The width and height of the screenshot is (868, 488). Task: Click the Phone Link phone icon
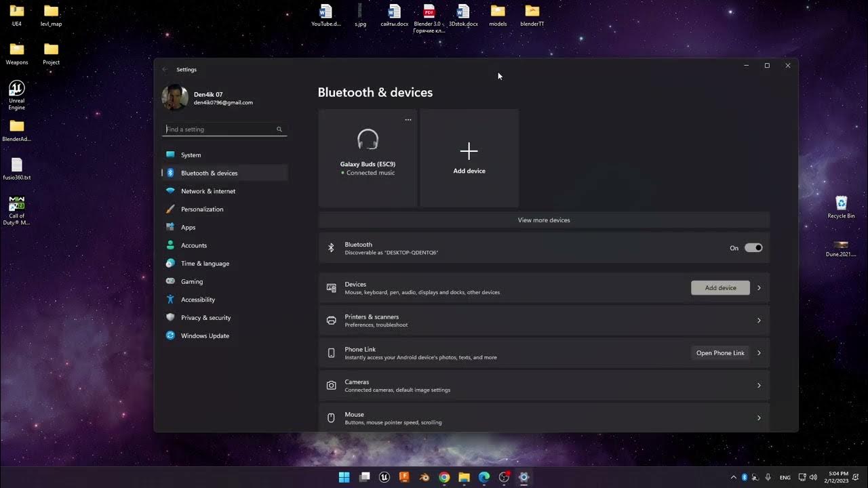(331, 353)
